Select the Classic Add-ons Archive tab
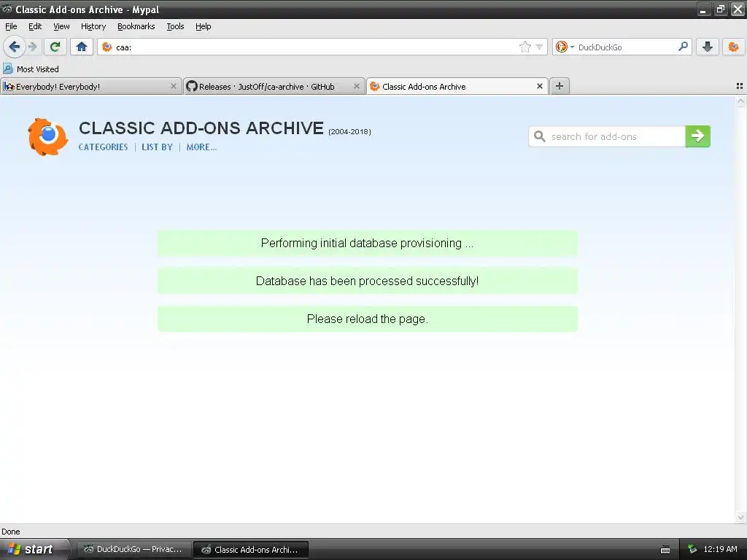The image size is (747, 560). 457,86
